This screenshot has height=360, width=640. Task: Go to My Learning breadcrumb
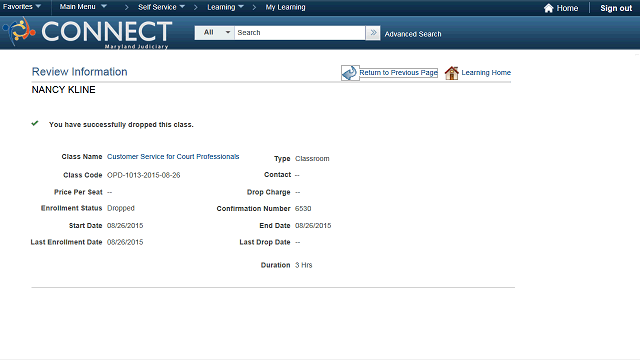pos(285,7)
